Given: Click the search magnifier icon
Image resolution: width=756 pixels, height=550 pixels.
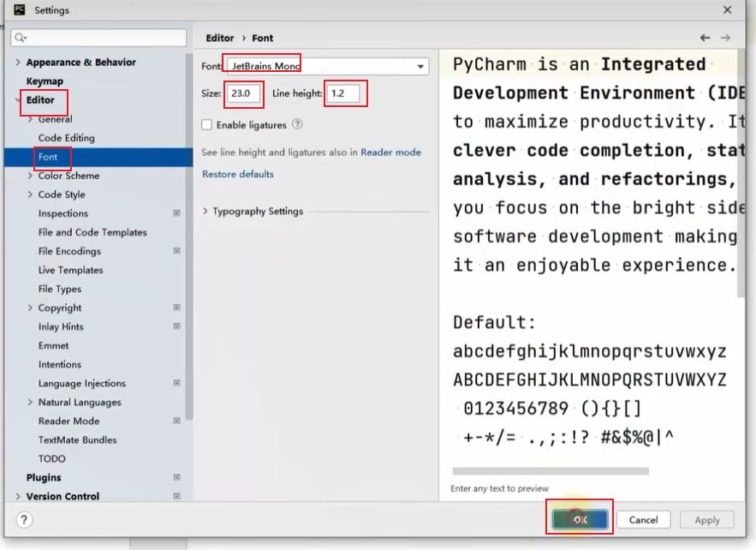Looking at the screenshot, I should [x=21, y=38].
